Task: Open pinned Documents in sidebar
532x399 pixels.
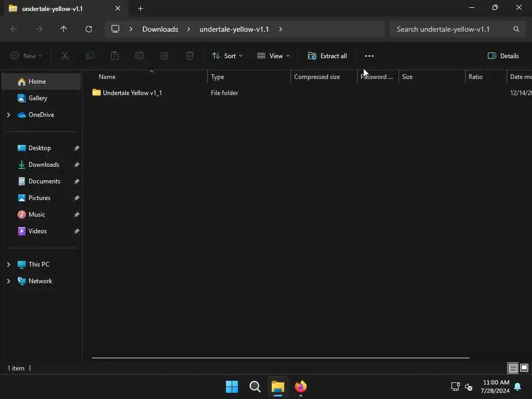Action: click(42, 181)
